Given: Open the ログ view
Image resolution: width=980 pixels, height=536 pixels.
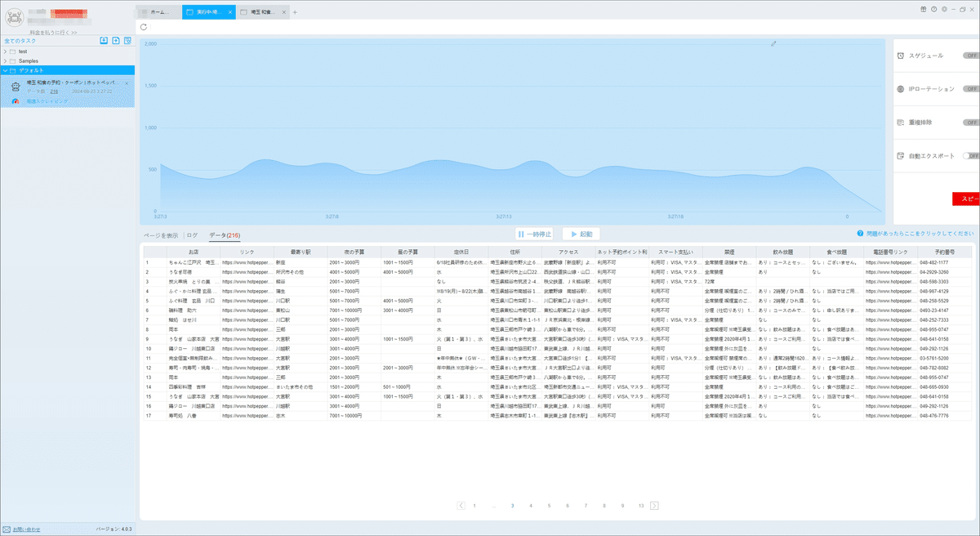Looking at the screenshot, I should pyautogui.click(x=194, y=235).
